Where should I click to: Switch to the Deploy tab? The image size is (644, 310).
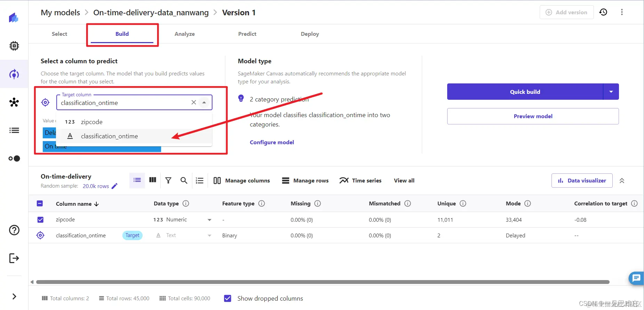click(x=310, y=34)
